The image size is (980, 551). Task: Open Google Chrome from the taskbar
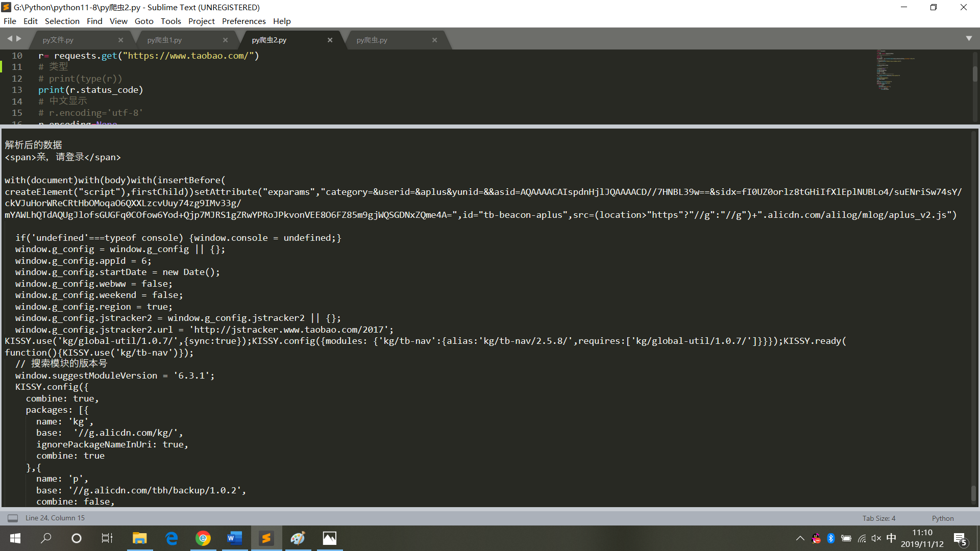pyautogui.click(x=203, y=538)
